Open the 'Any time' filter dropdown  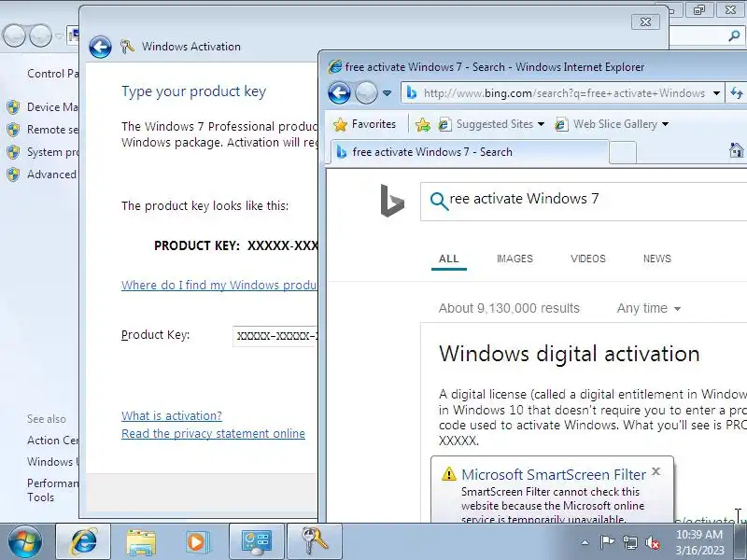tap(648, 309)
